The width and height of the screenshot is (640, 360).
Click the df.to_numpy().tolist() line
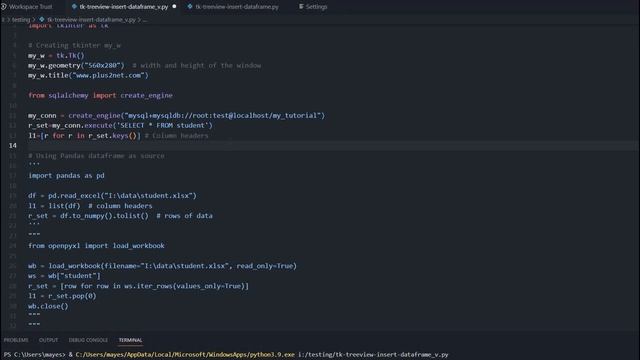point(120,216)
